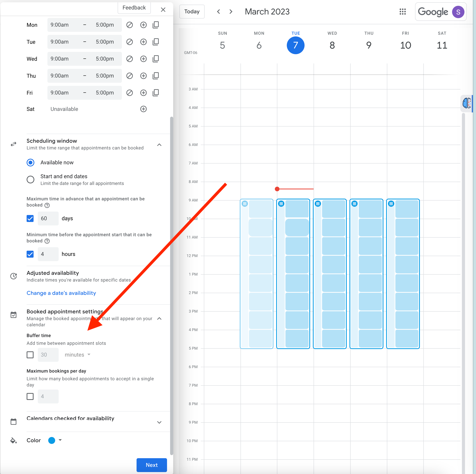Click the clock icon for adjusted availability
The image size is (476, 474).
14,275
